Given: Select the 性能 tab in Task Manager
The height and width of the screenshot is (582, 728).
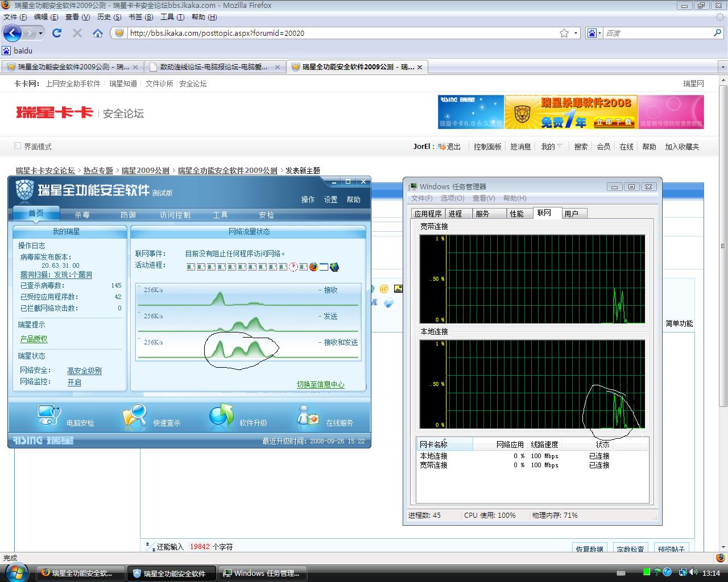Looking at the screenshot, I should (516, 214).
